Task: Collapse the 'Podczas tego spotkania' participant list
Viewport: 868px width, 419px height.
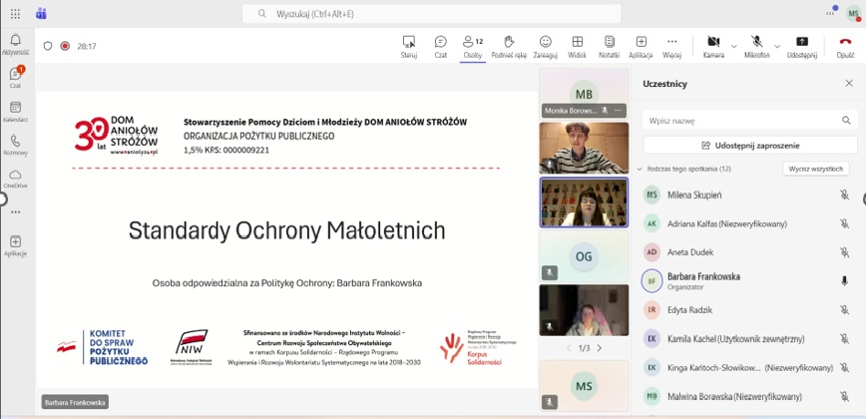Action: point(640,169)
